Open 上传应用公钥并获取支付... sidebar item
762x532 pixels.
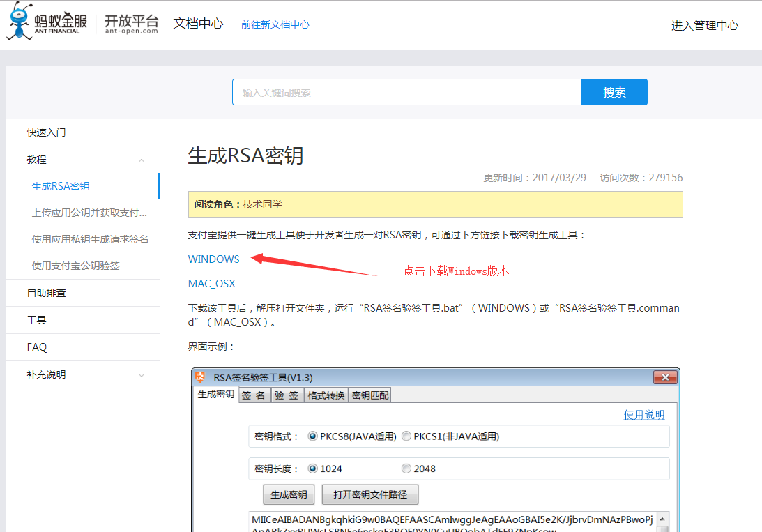[89, 213]
